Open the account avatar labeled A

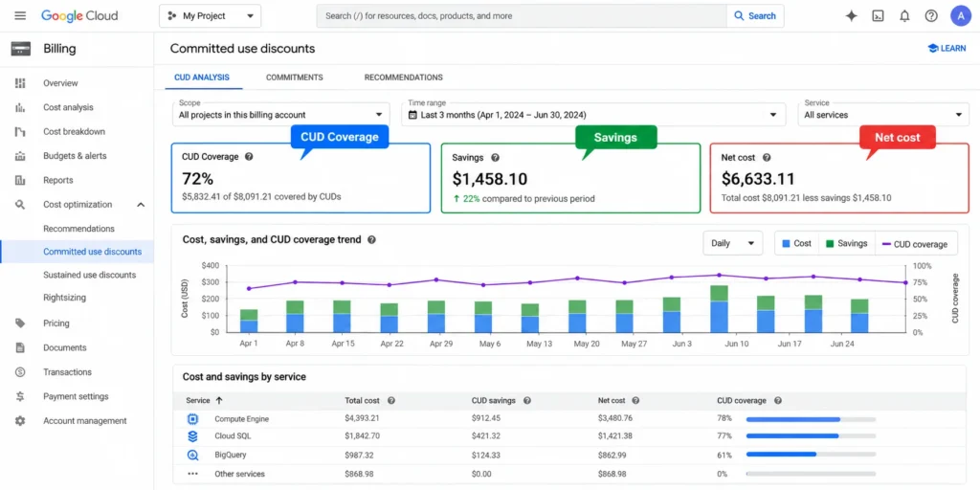click(x=961, y=16)
